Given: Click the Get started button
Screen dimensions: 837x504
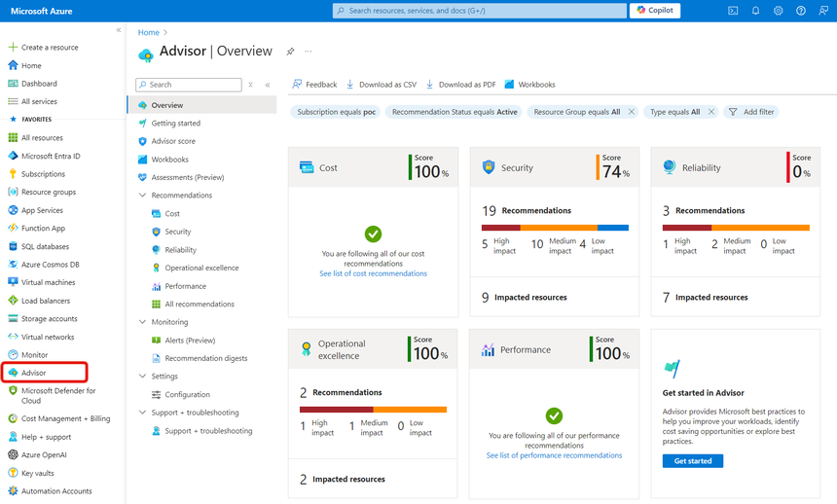Looking at the screenshot, I should [x=693, y=461].
